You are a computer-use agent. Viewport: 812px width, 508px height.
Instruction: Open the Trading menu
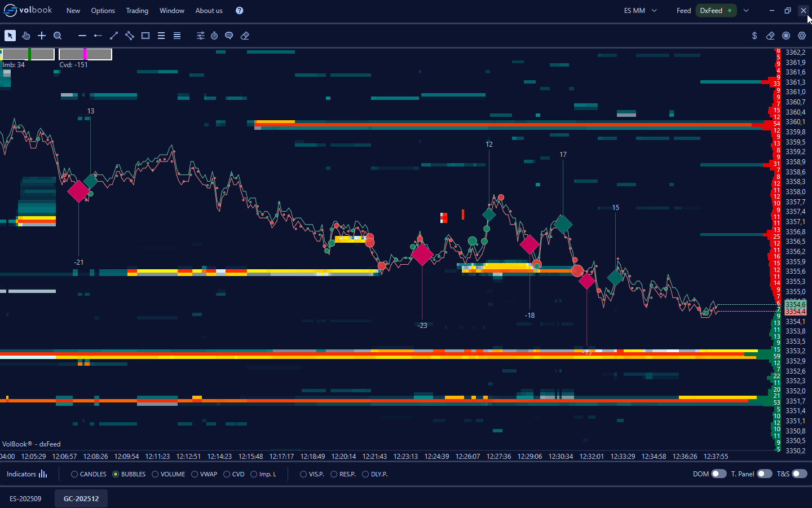137,11
